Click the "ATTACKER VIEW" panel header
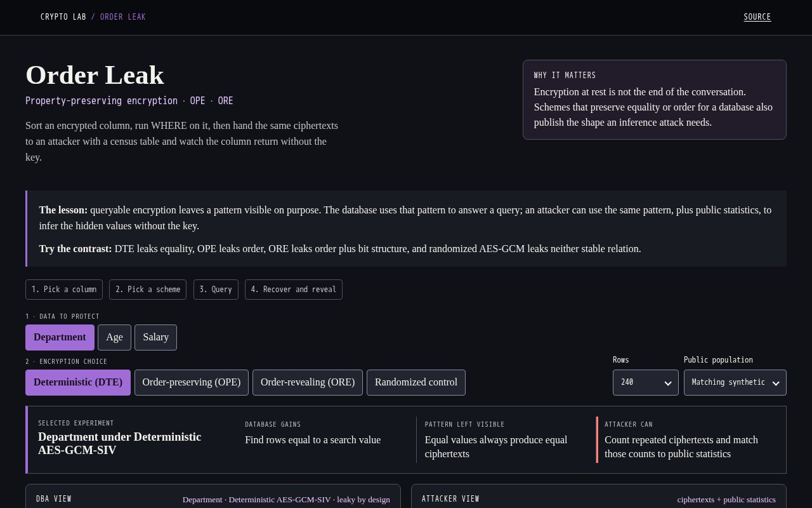 pyautogui.click(x=450, y=499)
